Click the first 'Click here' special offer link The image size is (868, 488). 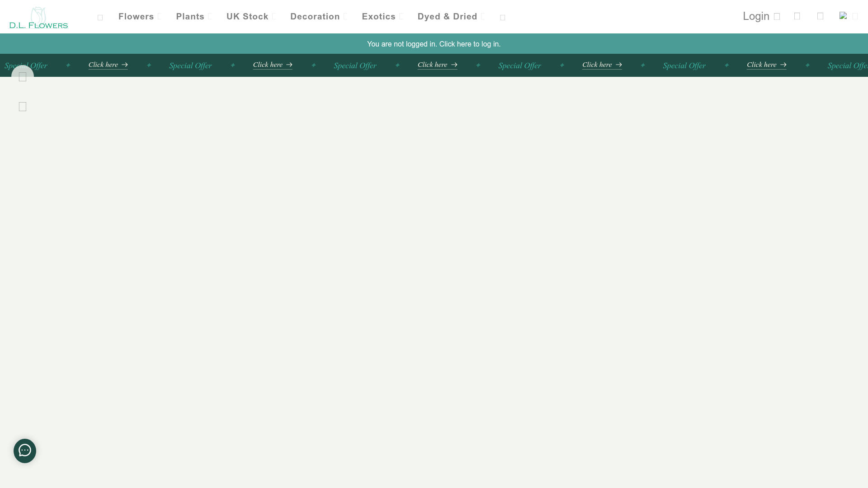[x=108, y=65]
